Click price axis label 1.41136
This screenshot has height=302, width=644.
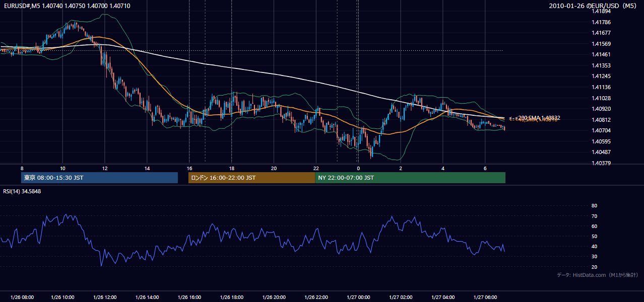click(601, 87)
